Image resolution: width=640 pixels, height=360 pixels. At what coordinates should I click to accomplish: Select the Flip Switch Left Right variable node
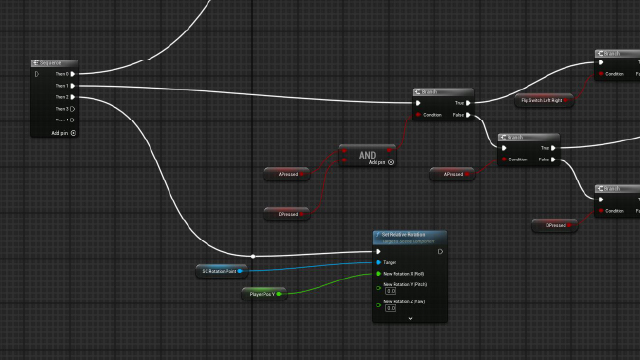(x=544, y=100)
